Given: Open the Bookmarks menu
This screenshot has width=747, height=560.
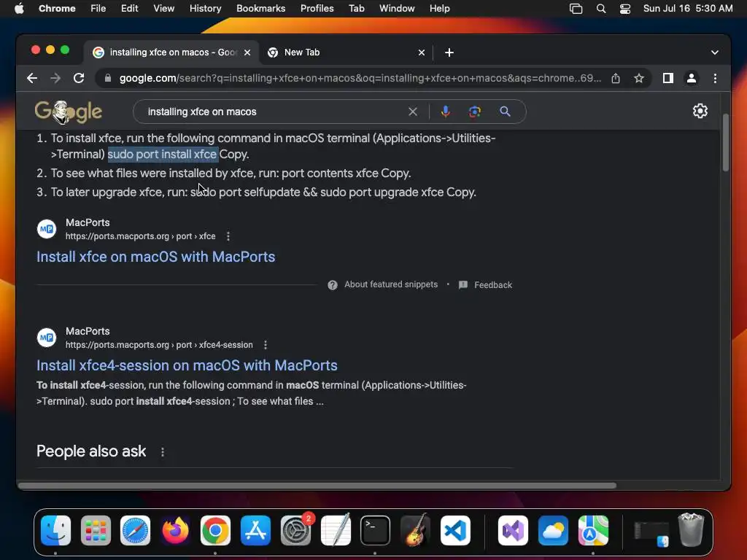Looking at the screenshot, I should pos(260,9).
